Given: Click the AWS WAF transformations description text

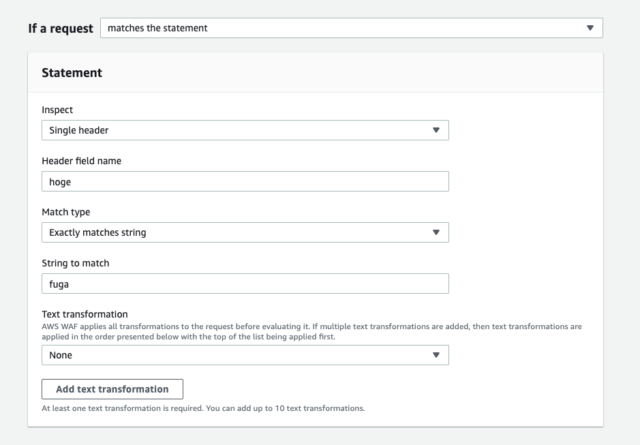Looking at the screenshot, I should pyautogui.click(x=311, y=332).
